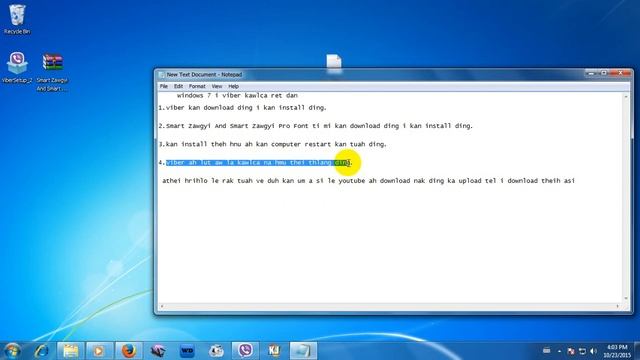Image resolution: width=640 pixels, height=360 pixels.
Task: Click the last line starting 'athei hrihlo'
Action: (x=369, y=181)
